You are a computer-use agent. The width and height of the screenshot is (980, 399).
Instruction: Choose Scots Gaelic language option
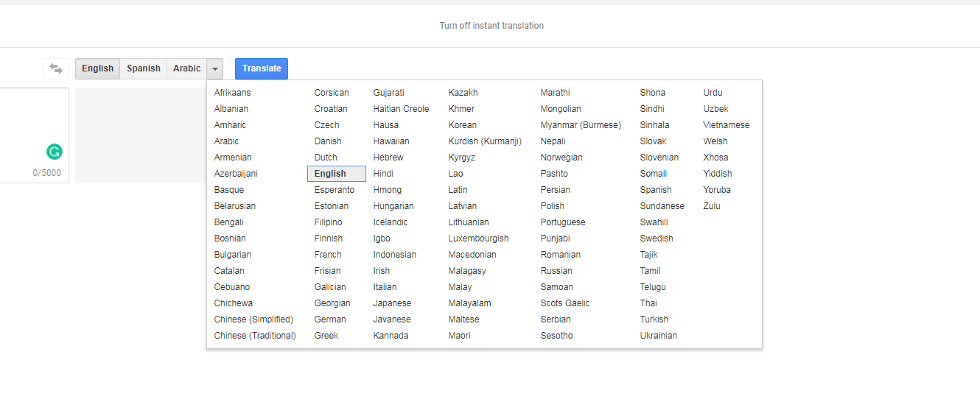point(565,303)
